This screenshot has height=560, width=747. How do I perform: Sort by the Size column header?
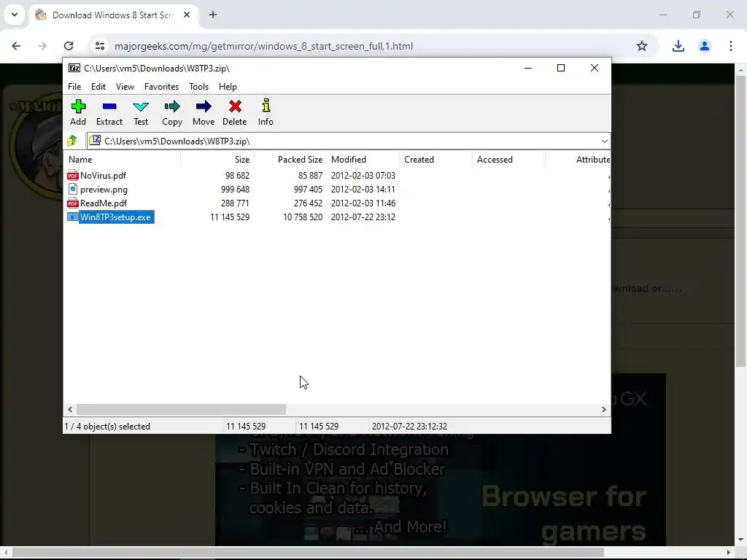pyautogui.click(x=217, y=160)
